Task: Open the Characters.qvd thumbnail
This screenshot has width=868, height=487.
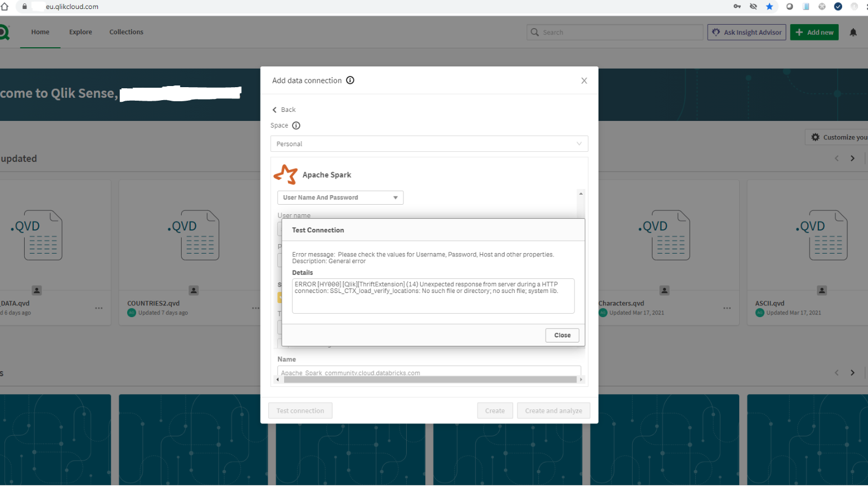Action: (664, 235)
